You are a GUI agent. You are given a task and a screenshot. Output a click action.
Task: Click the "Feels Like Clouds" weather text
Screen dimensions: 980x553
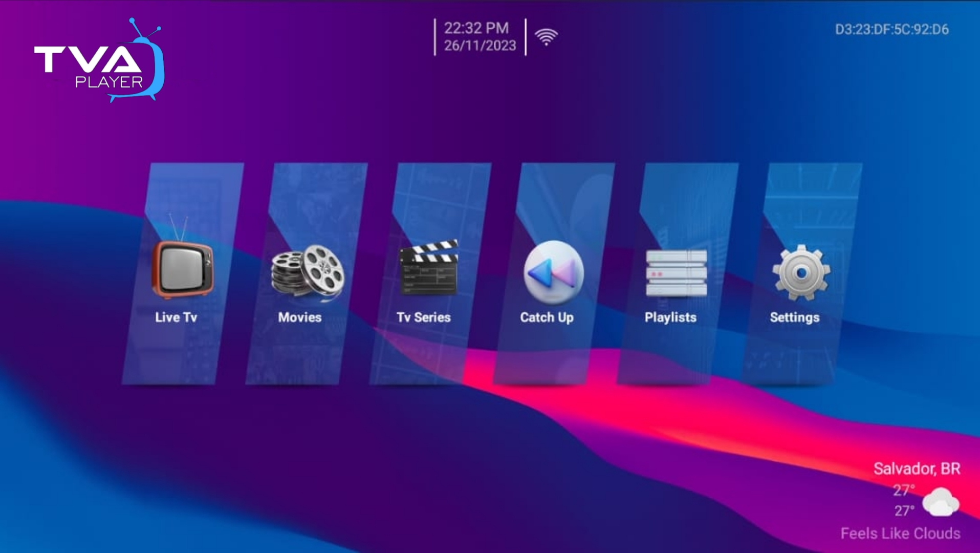coord(900,534)
